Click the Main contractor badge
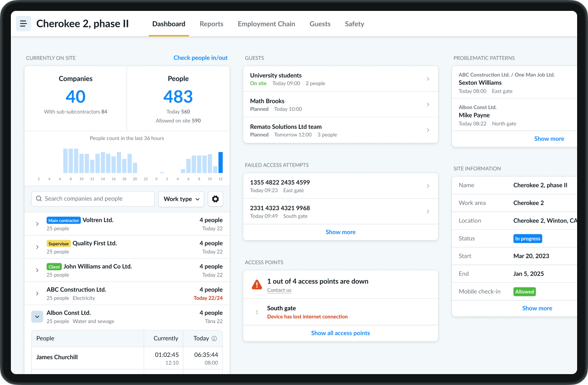 tap(64, 220)
